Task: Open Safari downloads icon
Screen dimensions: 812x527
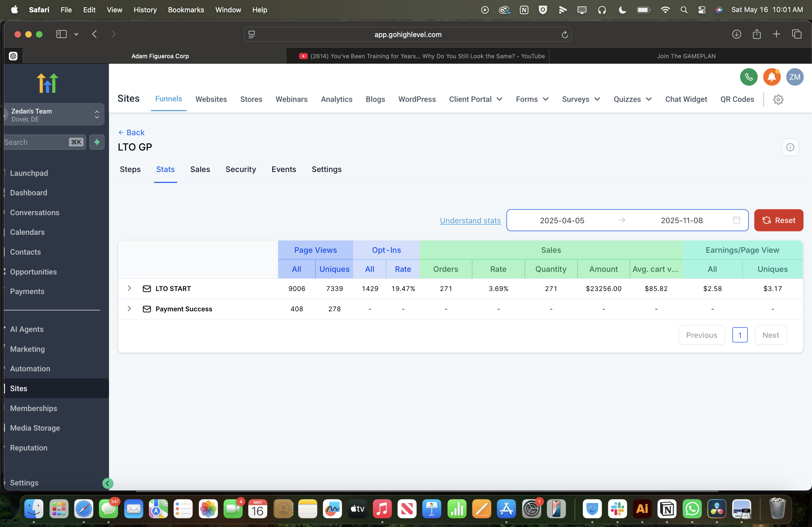Action: point(737,34)
